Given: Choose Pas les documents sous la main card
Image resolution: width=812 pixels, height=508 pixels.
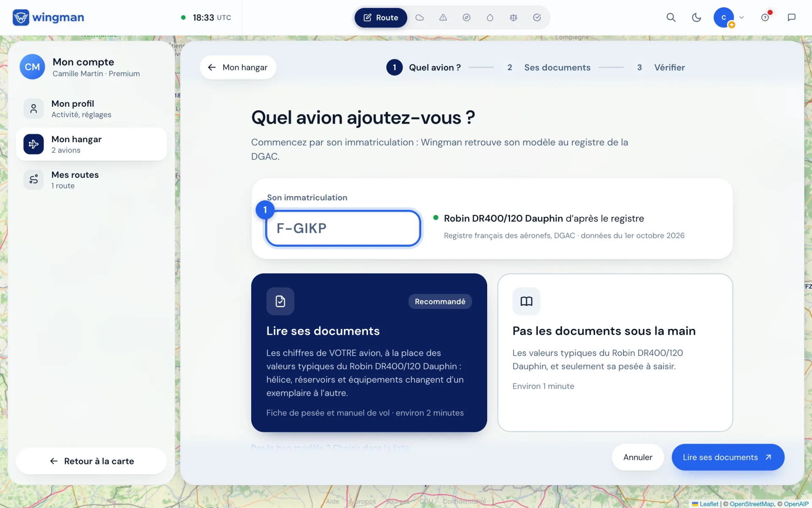Looking at the screenshot, I should tap(615, 353).
